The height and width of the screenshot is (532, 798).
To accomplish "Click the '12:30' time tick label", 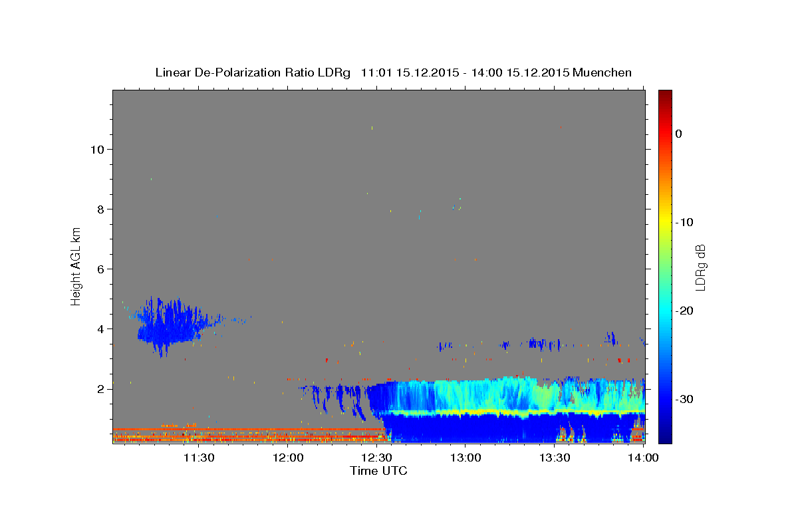I will [x=376, y=458].
